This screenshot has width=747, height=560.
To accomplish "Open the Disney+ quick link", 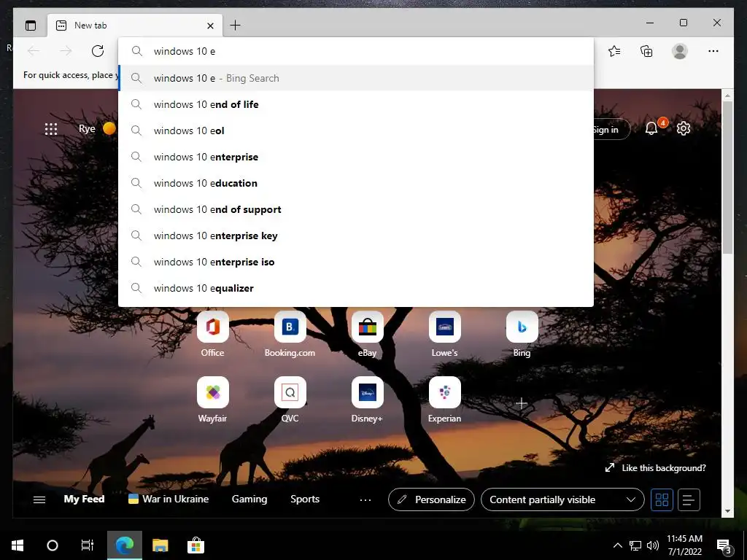I will pyautogui.click(x=368, y=400).
